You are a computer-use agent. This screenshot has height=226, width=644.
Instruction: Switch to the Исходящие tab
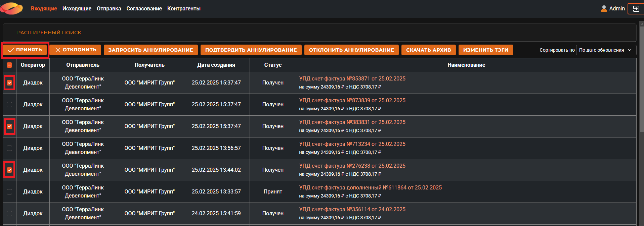click(77, 9)
